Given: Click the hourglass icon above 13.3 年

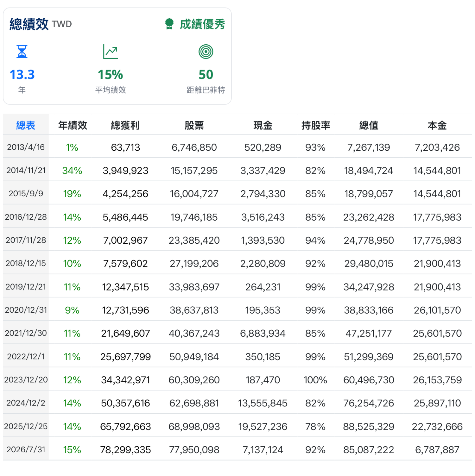Looking at the screenshot, I should tap(22, 52).
